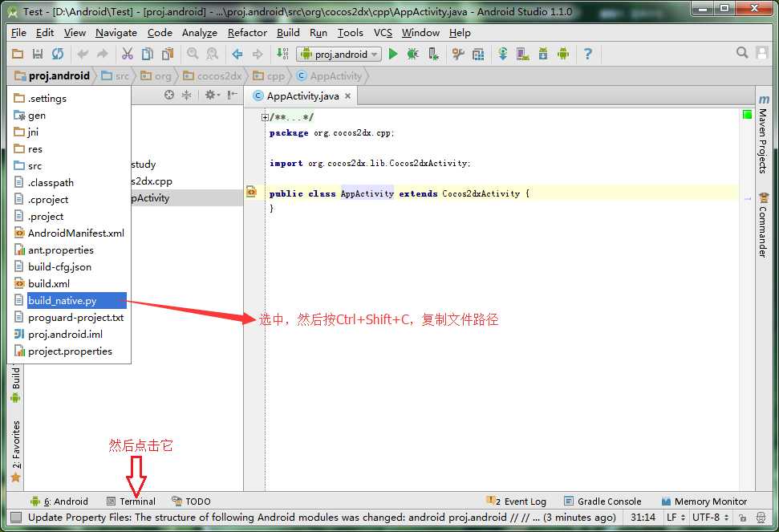The height and width of the screenshot is (532, 779).
Task: Open the Refactor menu
Action: tap(247, 33)
